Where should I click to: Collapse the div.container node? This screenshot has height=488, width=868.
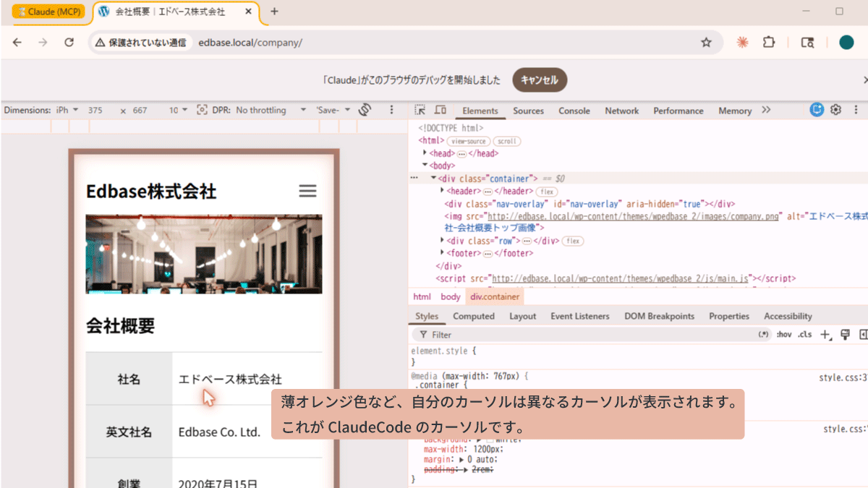[x=434, y=178]
